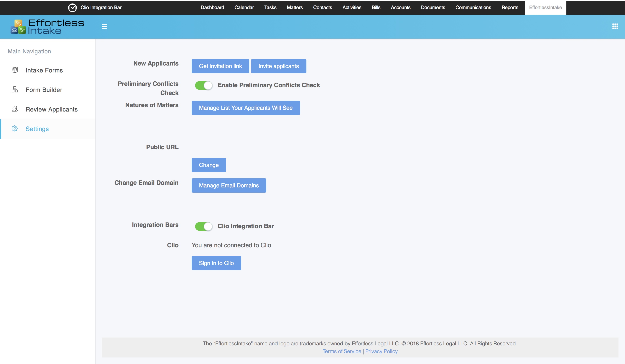Open the Privacy Policy link

[x=381, y=351]
